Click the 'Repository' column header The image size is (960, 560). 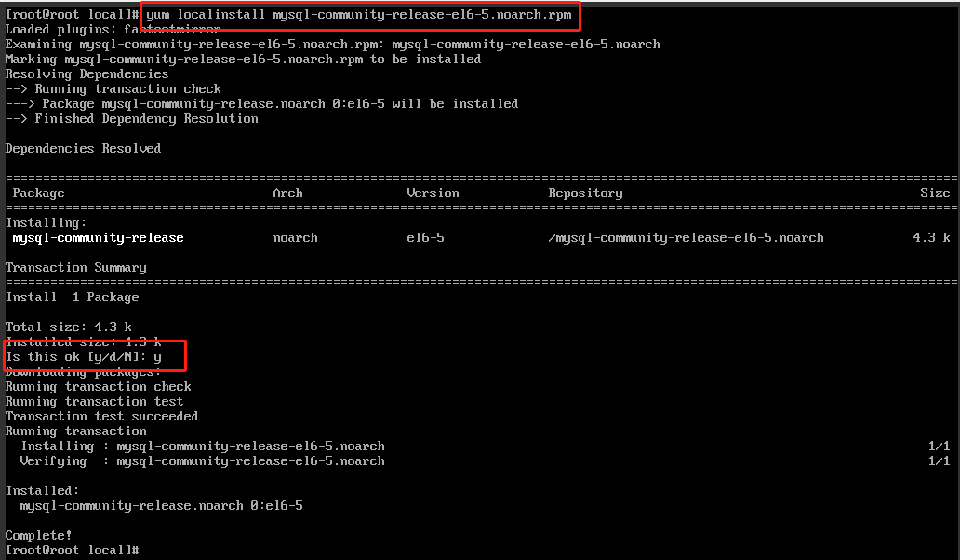click(x=585, y=193)
